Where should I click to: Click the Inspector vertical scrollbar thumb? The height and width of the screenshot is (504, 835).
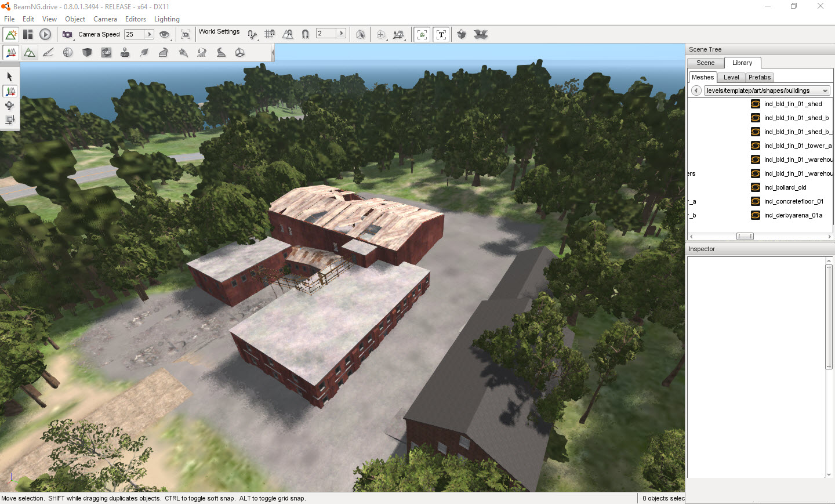[829, 317]
